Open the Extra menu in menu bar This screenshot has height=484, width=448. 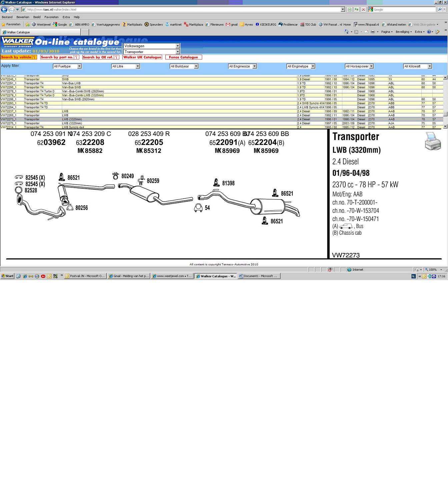click(x=66, y=17)
